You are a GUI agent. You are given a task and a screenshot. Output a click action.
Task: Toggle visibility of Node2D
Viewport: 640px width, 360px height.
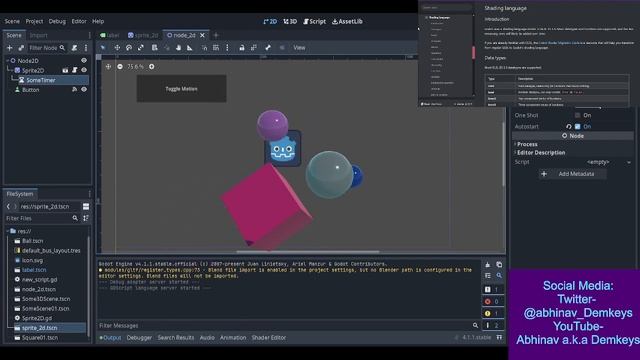(x=84, y=60)
